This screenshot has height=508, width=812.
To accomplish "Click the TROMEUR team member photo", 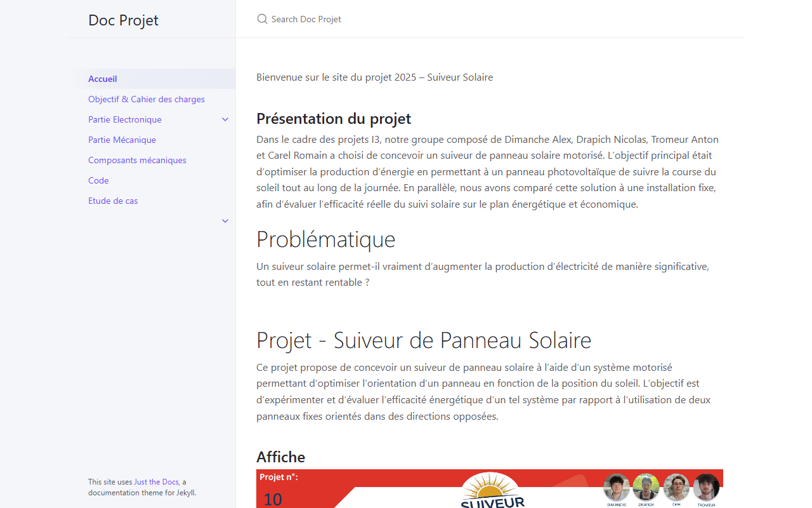I will (706, 487).
